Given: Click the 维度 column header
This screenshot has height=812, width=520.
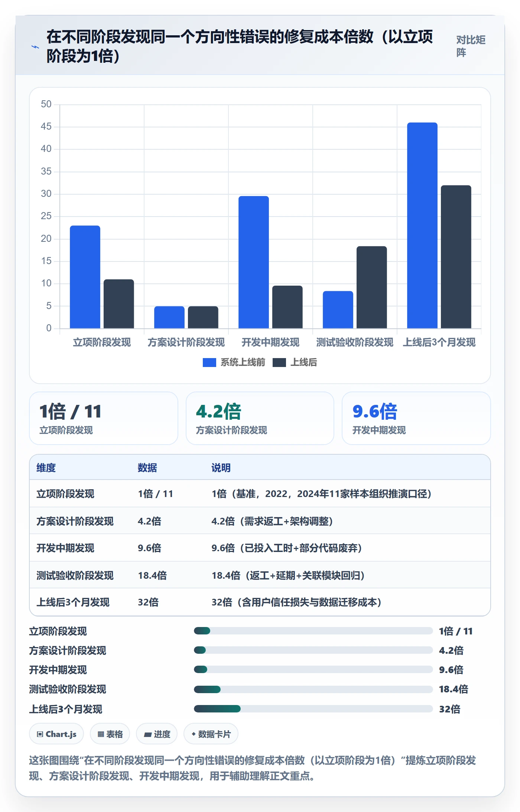Looking at the screenshot, I should (x=46, y=468).
